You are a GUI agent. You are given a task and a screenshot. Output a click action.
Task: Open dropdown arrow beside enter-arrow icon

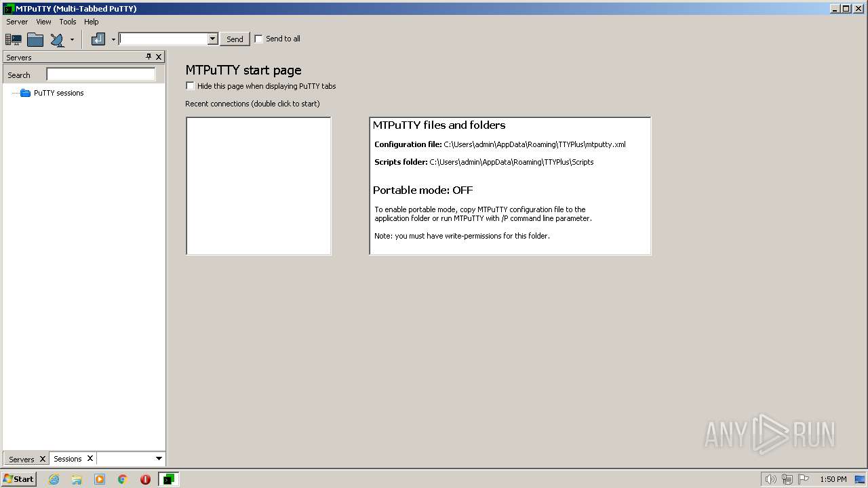(x=113, y=39)
